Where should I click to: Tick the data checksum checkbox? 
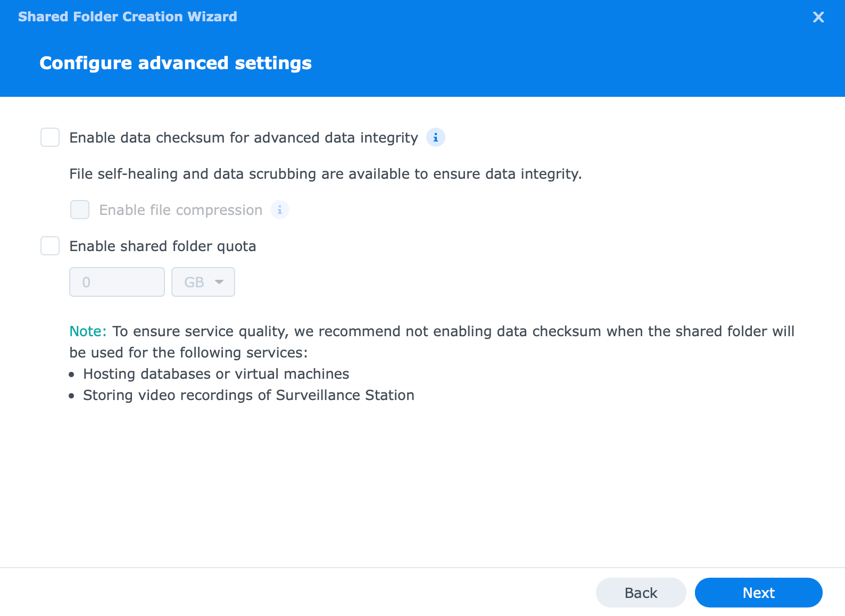point(50,137)
